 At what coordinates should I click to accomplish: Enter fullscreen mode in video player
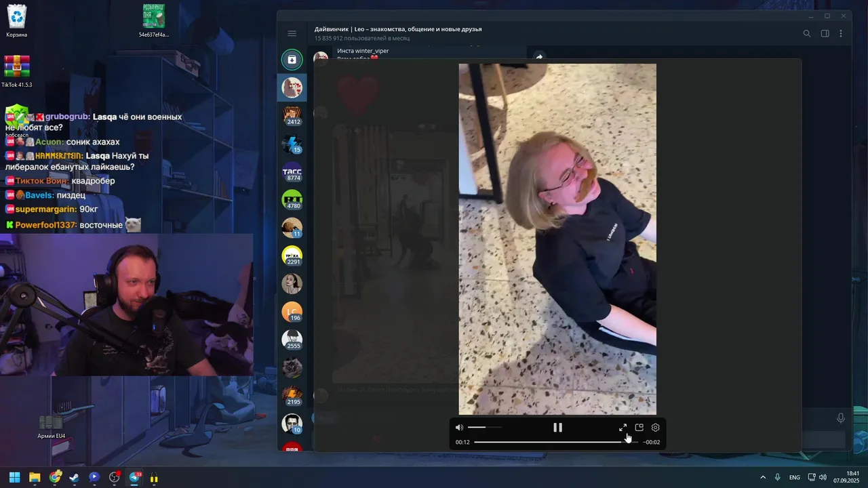point(623,428)
